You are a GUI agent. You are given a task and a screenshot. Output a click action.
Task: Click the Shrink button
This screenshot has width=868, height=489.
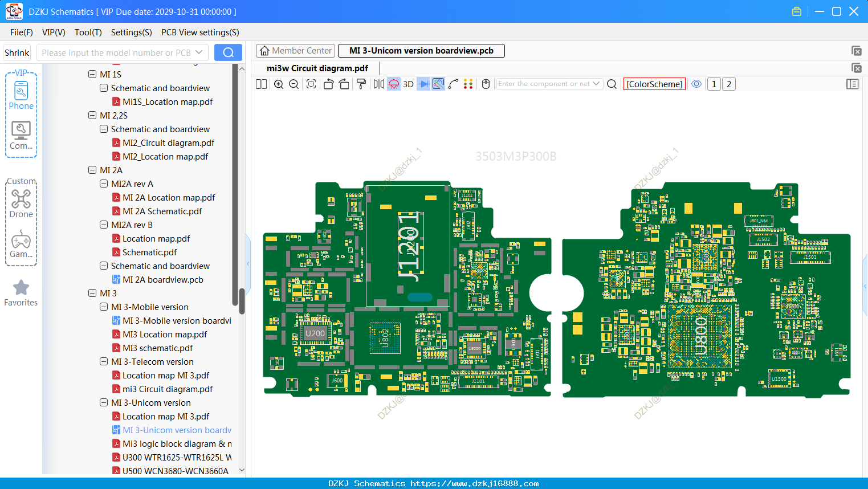[17, 52]
